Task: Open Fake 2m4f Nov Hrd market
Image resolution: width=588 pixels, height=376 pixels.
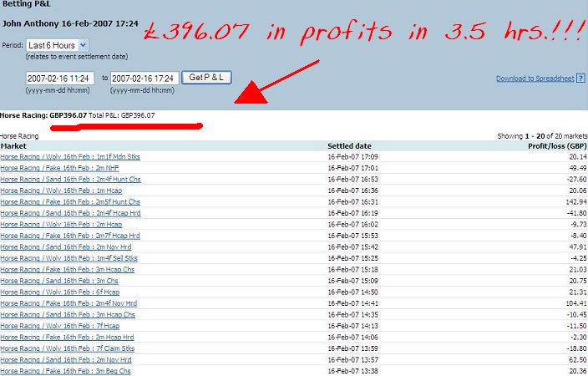Action: coord(68,303)
